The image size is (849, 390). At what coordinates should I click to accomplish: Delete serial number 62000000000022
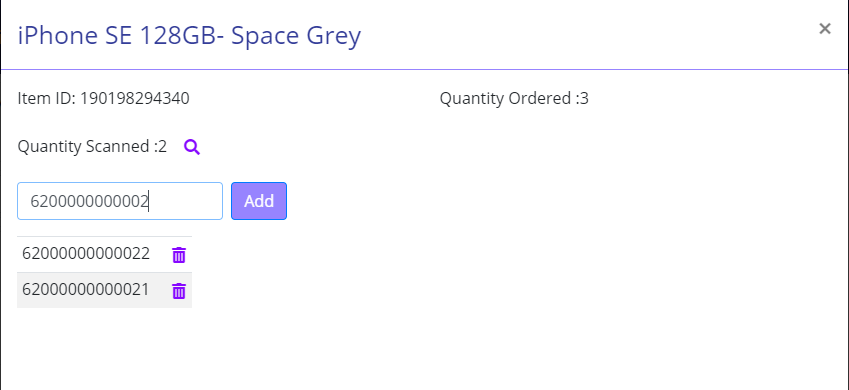(179, 255)
